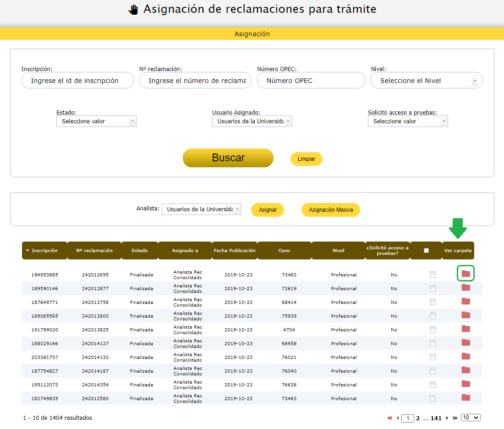Click the Asignación Masiva button
The height and width of the screenshot is (429, 504).
330,210
